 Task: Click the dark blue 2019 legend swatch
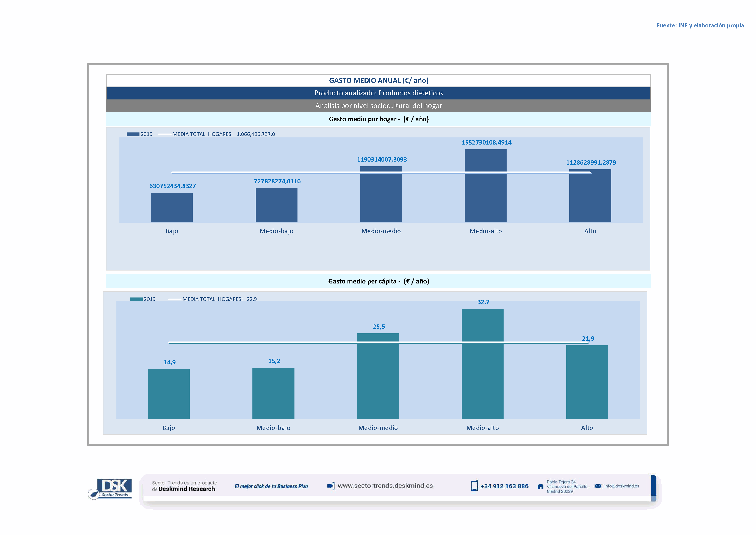tap(133, 134)
